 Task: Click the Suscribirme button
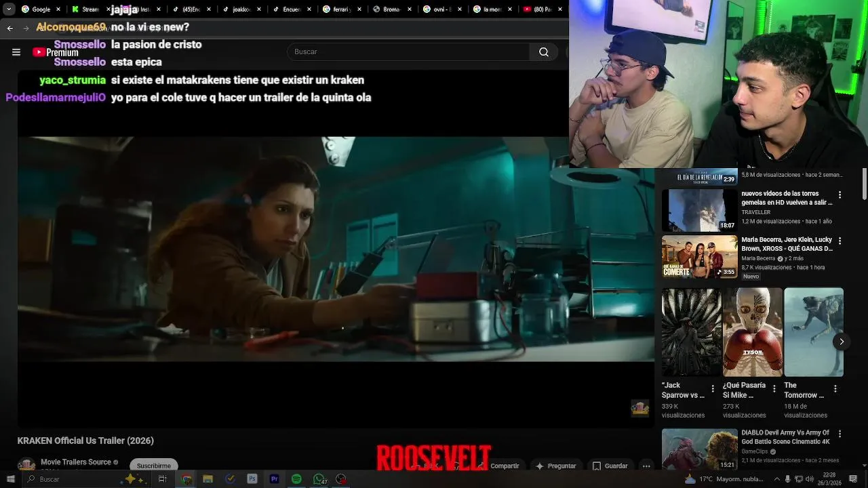tap(154, 466)
